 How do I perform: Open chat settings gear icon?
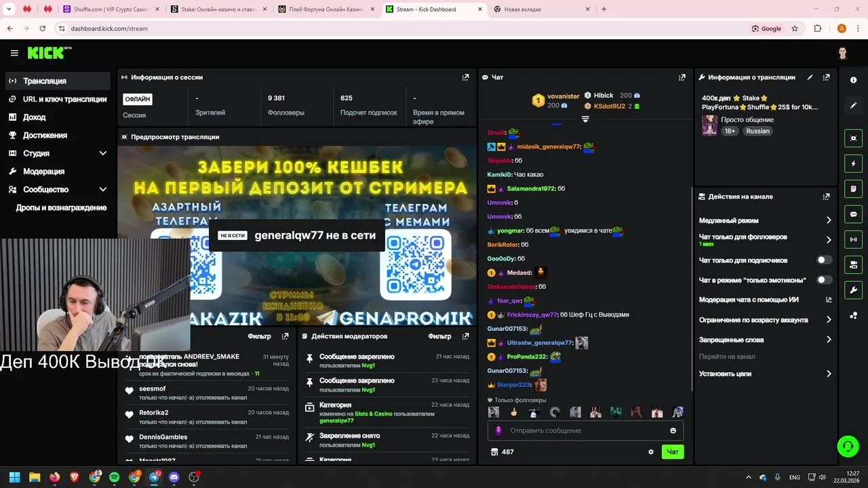(651, 452)
